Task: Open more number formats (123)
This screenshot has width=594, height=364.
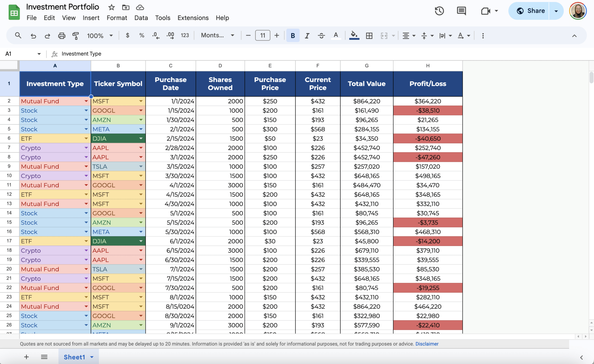Action: pos(185,35)
